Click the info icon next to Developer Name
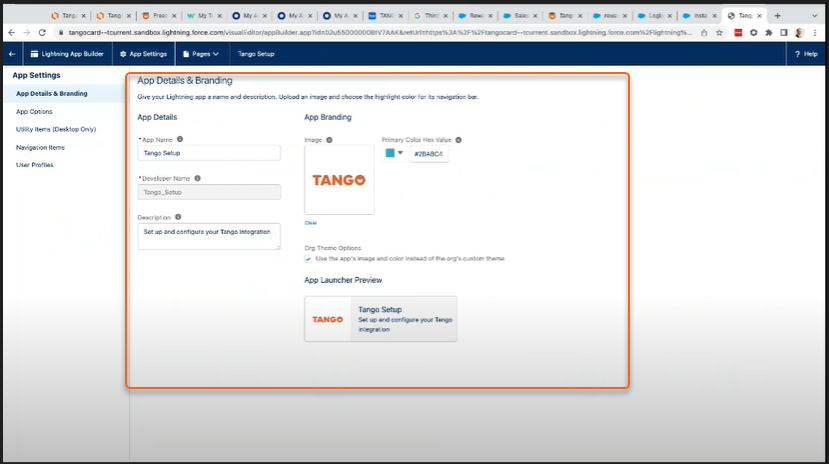 [197, 178]
